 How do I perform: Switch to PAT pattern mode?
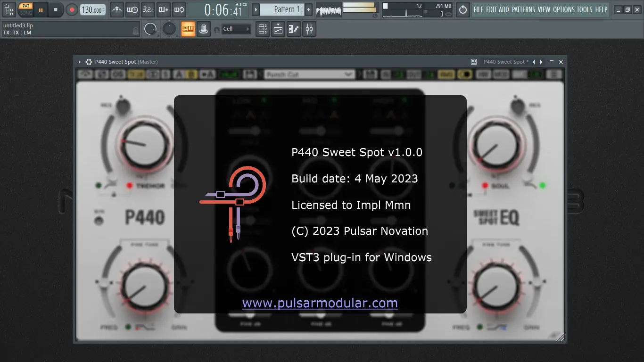(x=26, y=6)
